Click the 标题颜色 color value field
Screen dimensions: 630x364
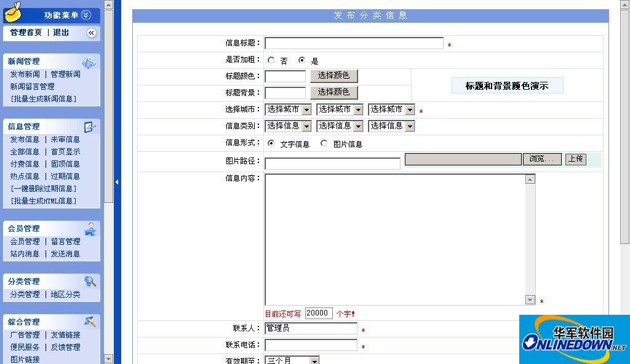pyautogui.click(x=285, y=76)
